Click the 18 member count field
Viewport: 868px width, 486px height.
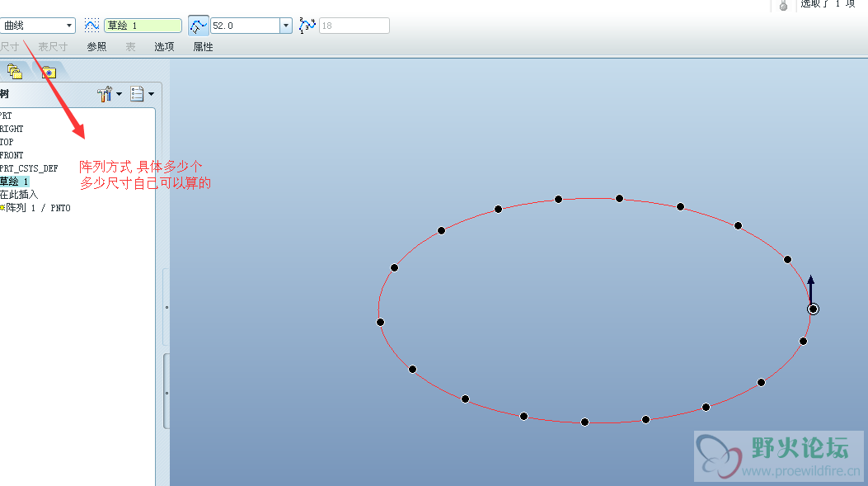click(x=354, y=26)
